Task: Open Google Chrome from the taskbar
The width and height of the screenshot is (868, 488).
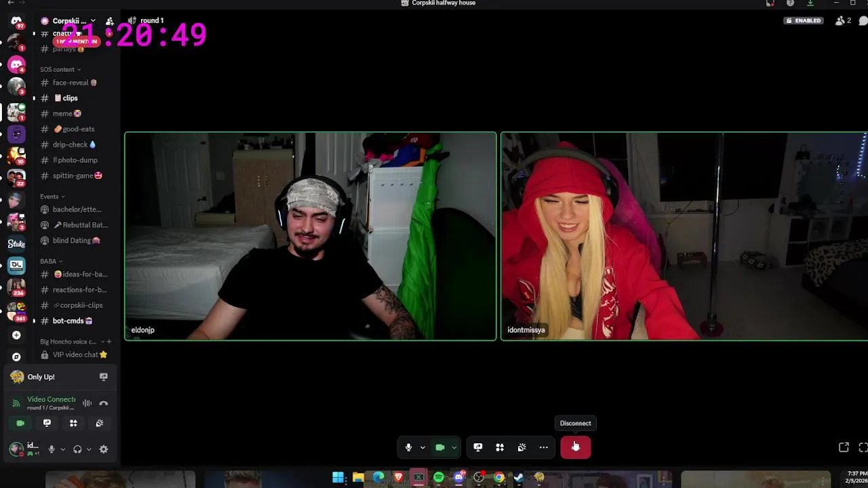Action: pyautogui.click(x=499, y=477)
